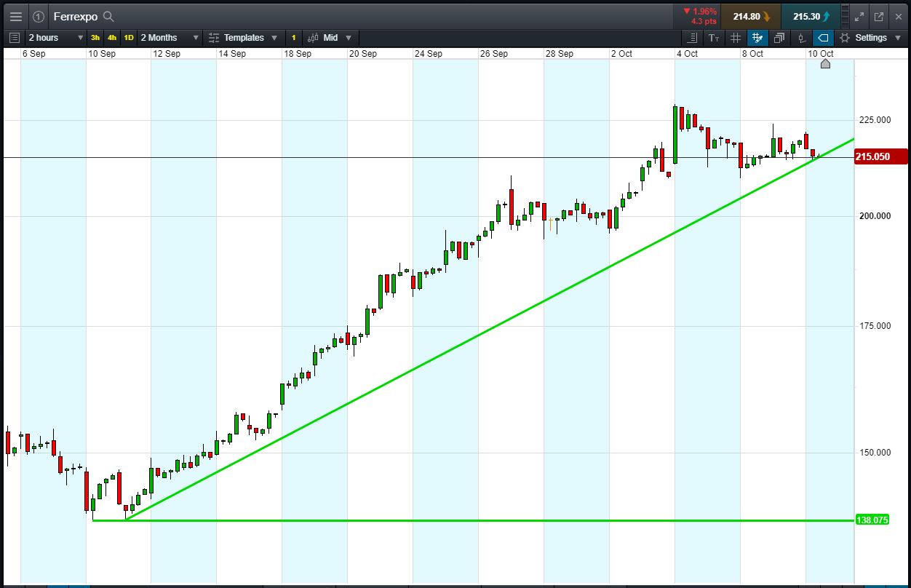This screenshot has width=911, height=588.
Task: Open the 2 hours interval dropdown
Action: click(x=55, y=38)
